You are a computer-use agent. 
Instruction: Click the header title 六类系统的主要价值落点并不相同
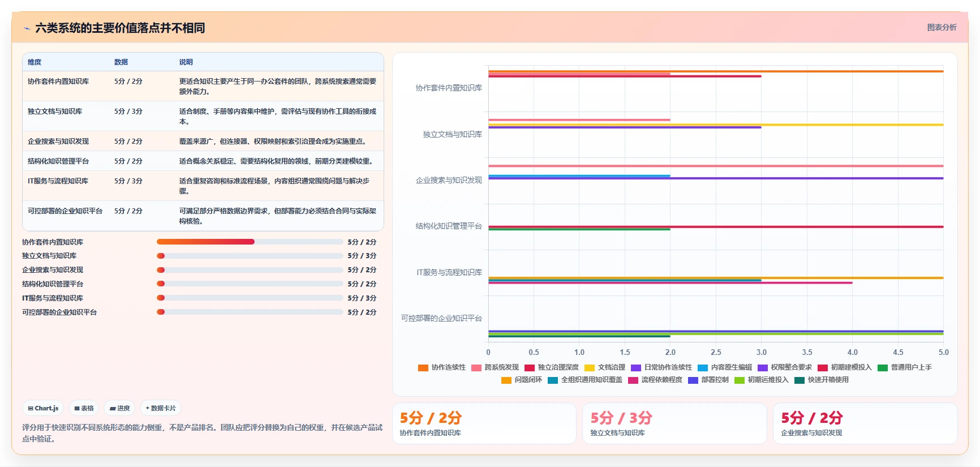120,28
